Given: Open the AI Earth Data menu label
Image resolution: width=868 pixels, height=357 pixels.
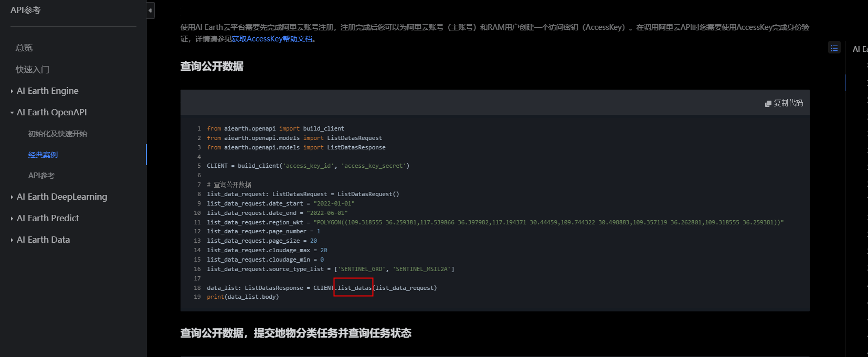Looking at the screenshot, I should click(43, 240).
